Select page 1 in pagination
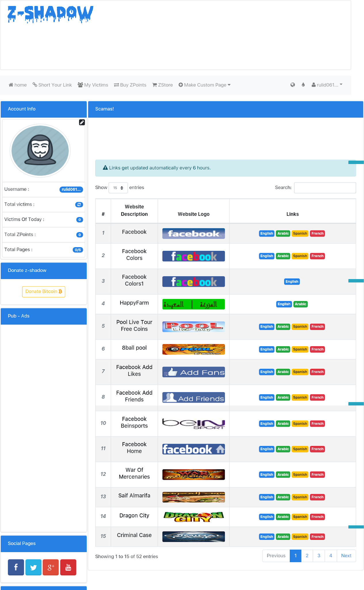 [x=296, y=556]
